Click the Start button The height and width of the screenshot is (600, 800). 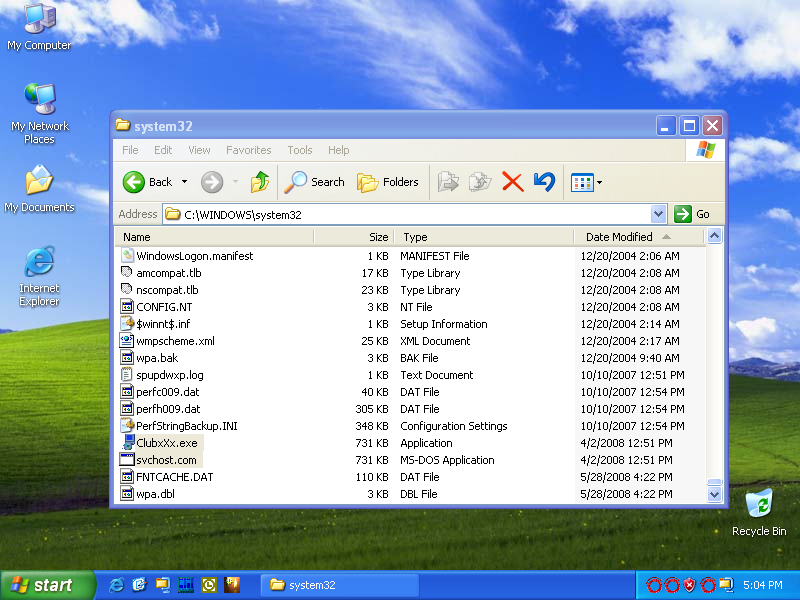[47, 585]
